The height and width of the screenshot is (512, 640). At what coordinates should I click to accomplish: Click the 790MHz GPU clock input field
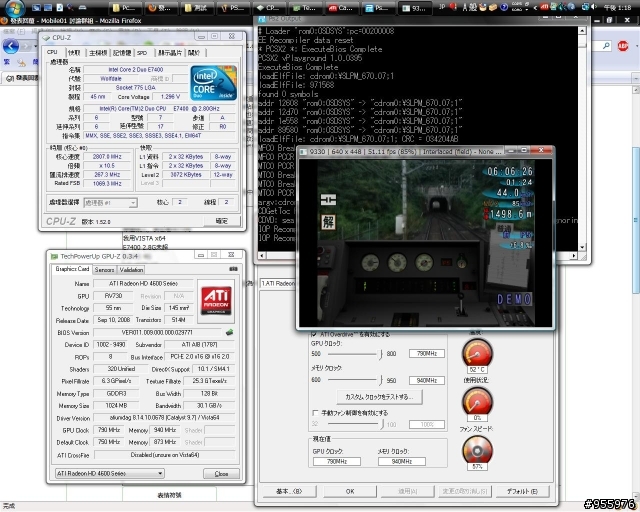(427, 354)
